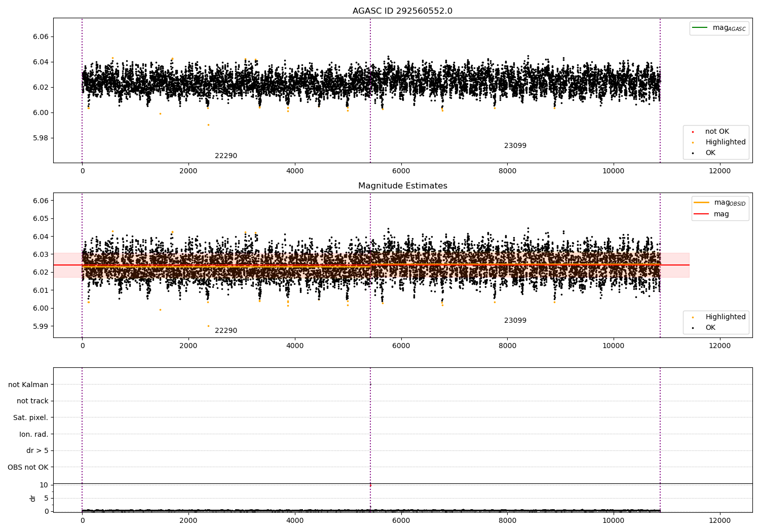
Task: Click the 10 tick on the dr axis
Action: pyautogui.click(x=44, y=485)
